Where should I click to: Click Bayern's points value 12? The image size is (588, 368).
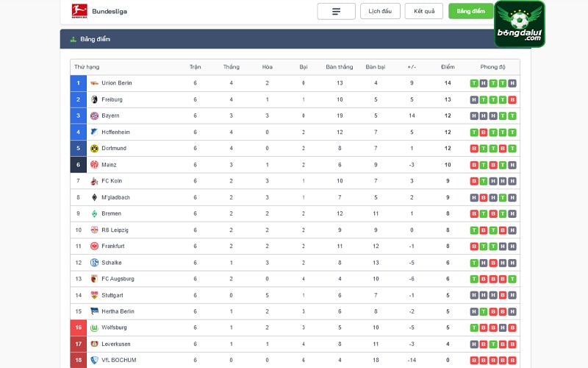pyautogui.click(x=448, y=116)
